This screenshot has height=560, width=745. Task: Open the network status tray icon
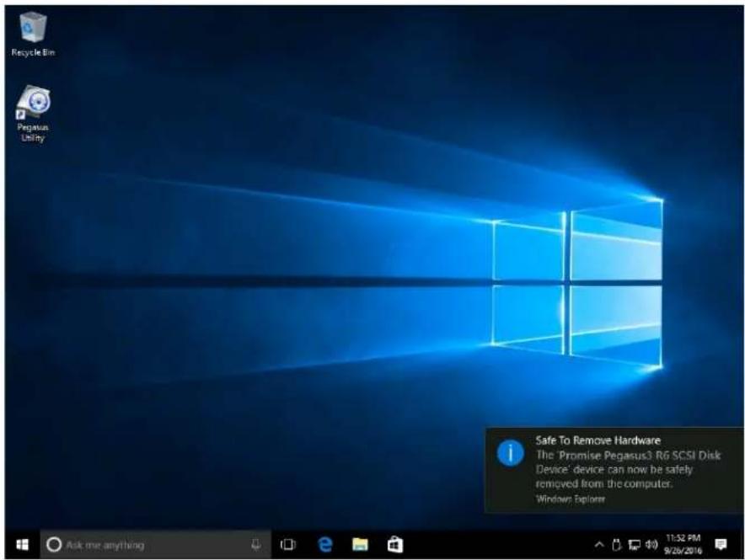pyautogui.click(x=635, y=544)
